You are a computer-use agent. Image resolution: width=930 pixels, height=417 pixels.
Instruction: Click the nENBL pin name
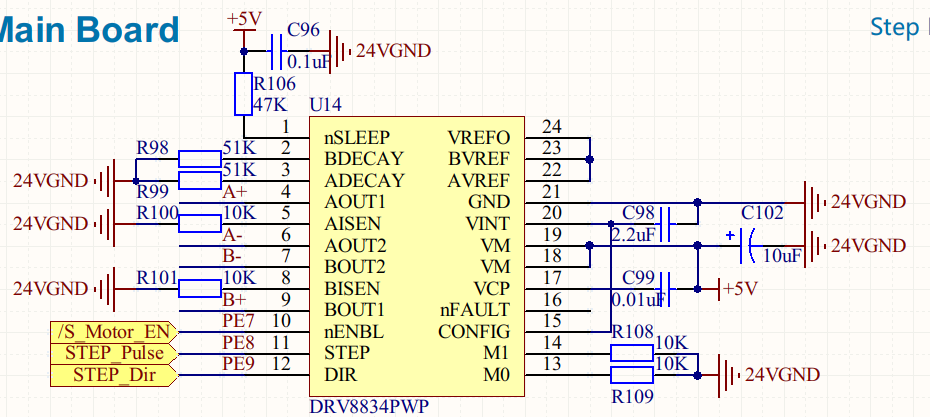(354, 332)
